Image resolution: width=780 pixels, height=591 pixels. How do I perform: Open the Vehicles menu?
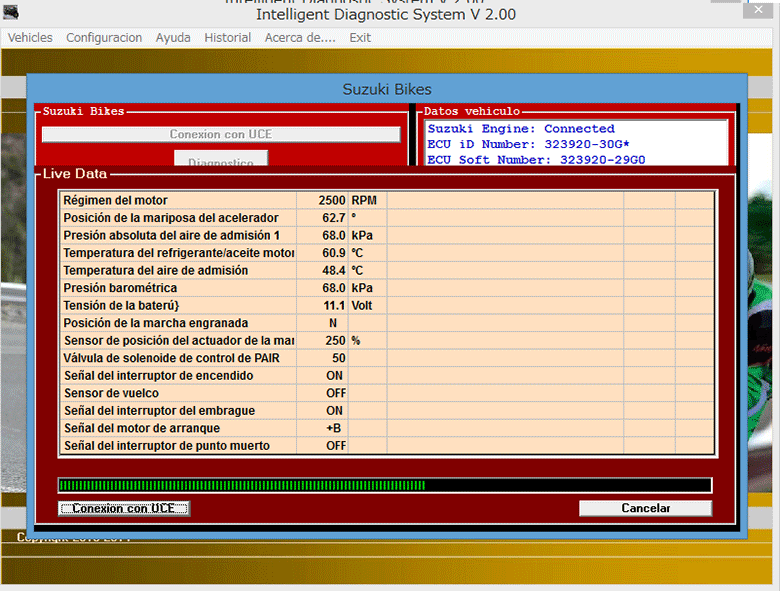(x=30, y=38)
